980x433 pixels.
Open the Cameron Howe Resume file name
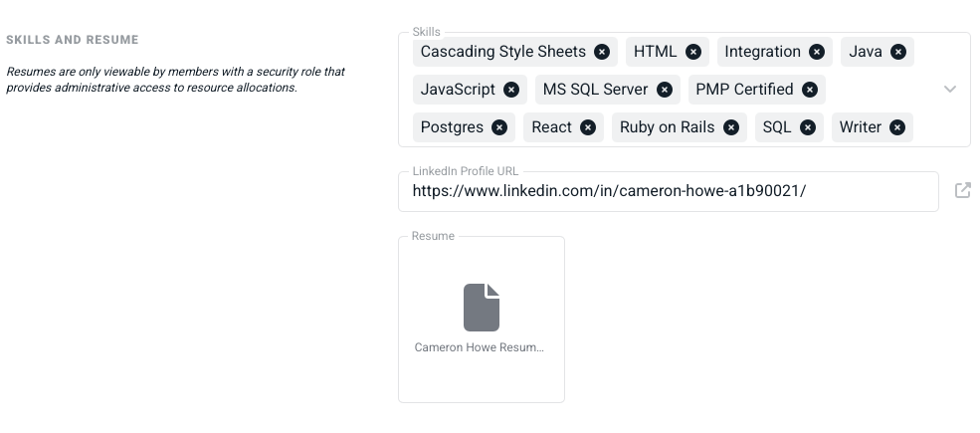coord(480,348)
